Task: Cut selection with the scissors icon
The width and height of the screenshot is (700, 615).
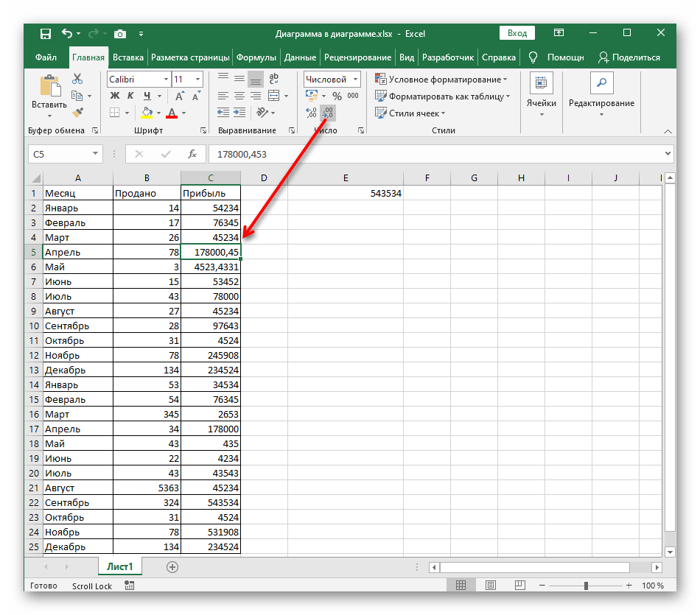Action: click(77, 79)
